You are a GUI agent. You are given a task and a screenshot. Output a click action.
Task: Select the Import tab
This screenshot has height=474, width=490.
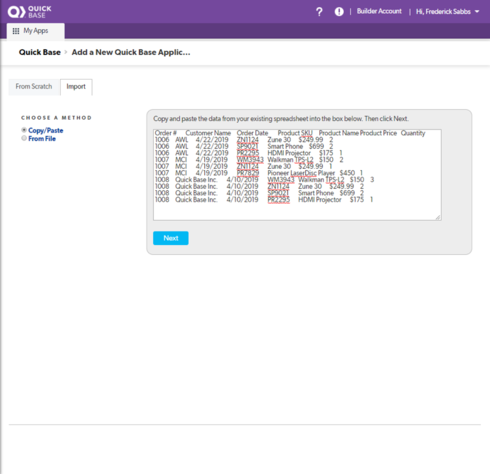[76, 87]
